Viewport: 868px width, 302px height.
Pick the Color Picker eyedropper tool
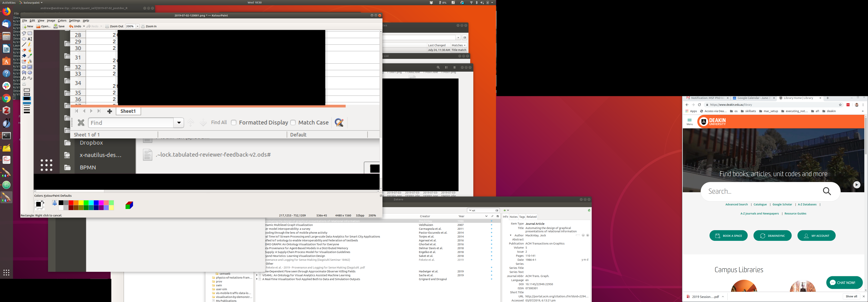[x=30, y=56]
